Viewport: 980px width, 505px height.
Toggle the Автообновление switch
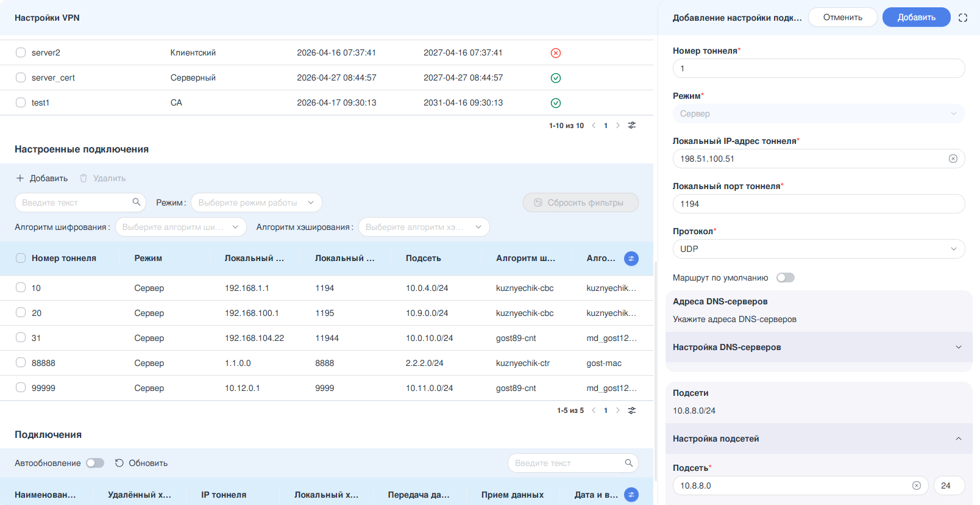(x=95, y=463)
